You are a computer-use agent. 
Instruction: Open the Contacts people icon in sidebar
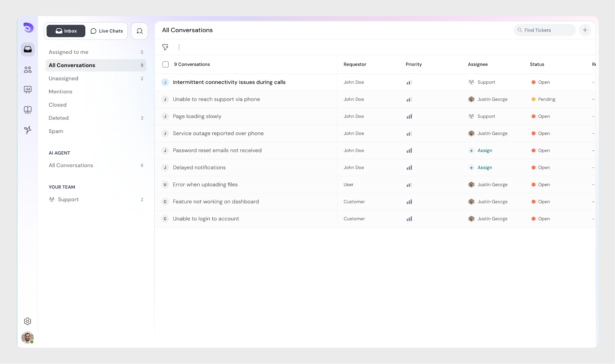coord(28,70)
